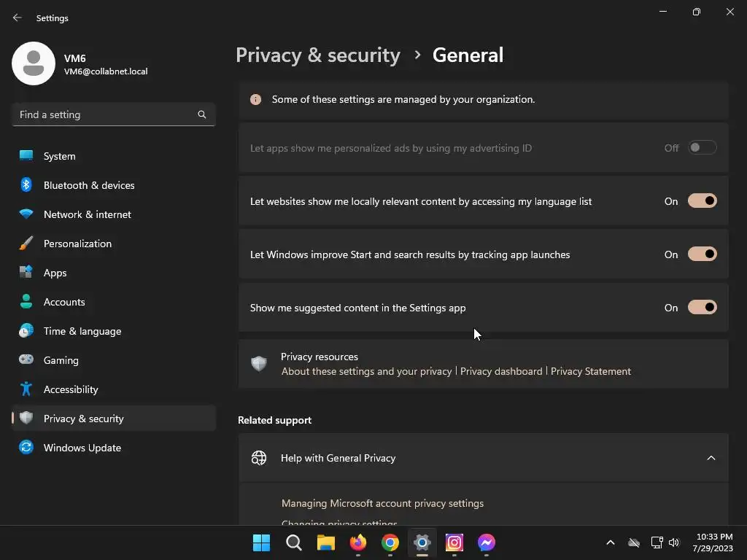
Task: Open the Privacy dashboard link
Action: (501, 371)
